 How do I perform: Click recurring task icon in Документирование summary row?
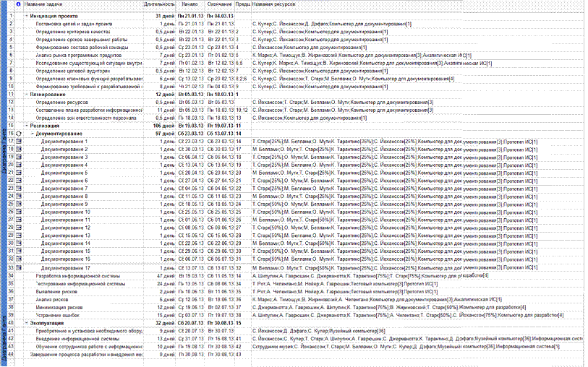18,134
